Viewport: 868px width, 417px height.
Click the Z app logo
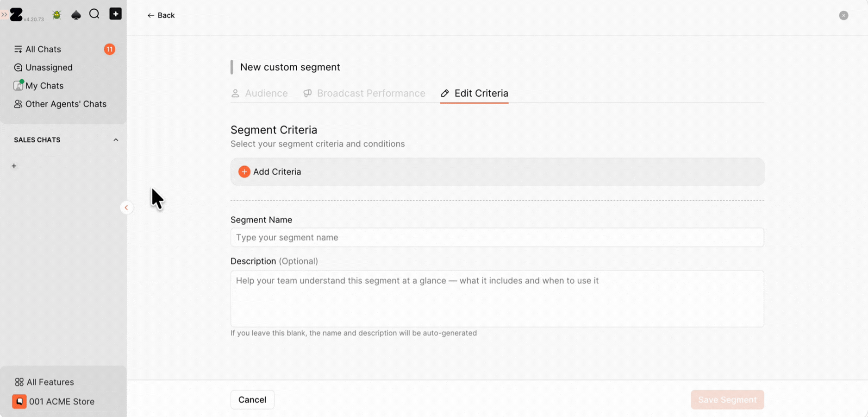(16, 14)
